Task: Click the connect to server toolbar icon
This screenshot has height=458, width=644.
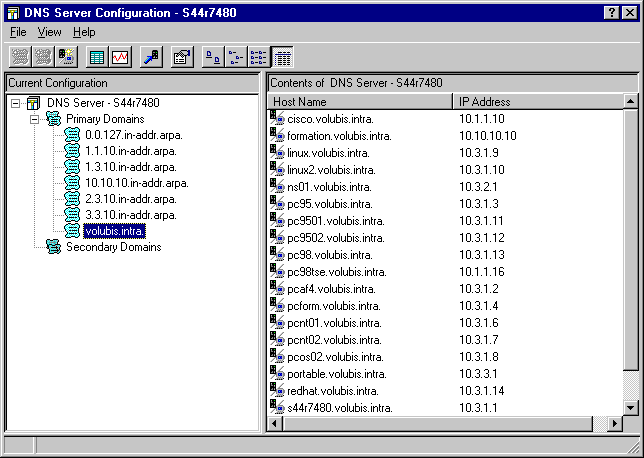Action: (x=151, y=57)
